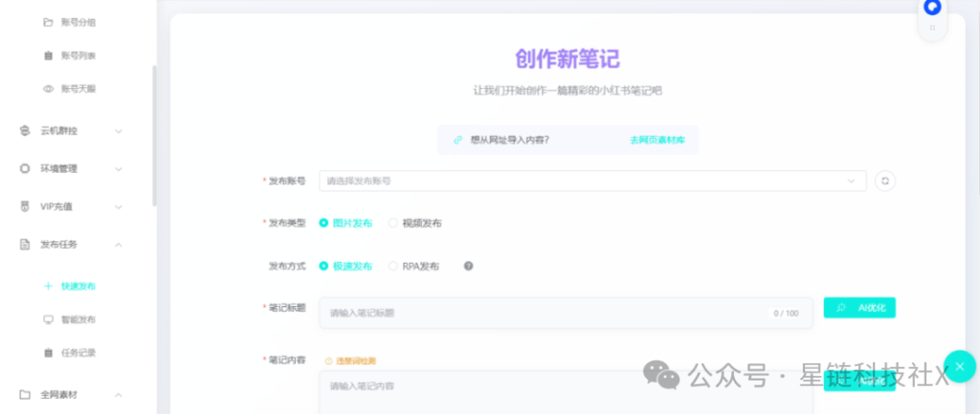
Task: Click the clipboard icon beside 任务记录
Action: point(48,353)
